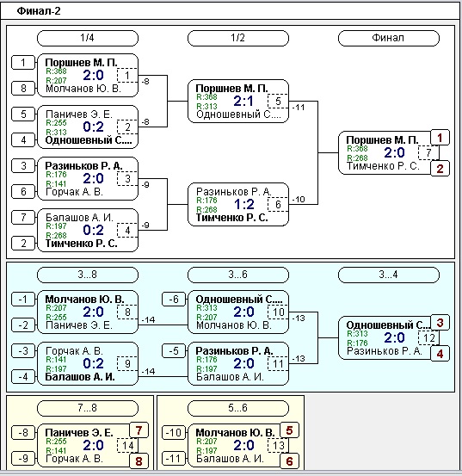Open the Финал-2 title bar

pos(231,11)
